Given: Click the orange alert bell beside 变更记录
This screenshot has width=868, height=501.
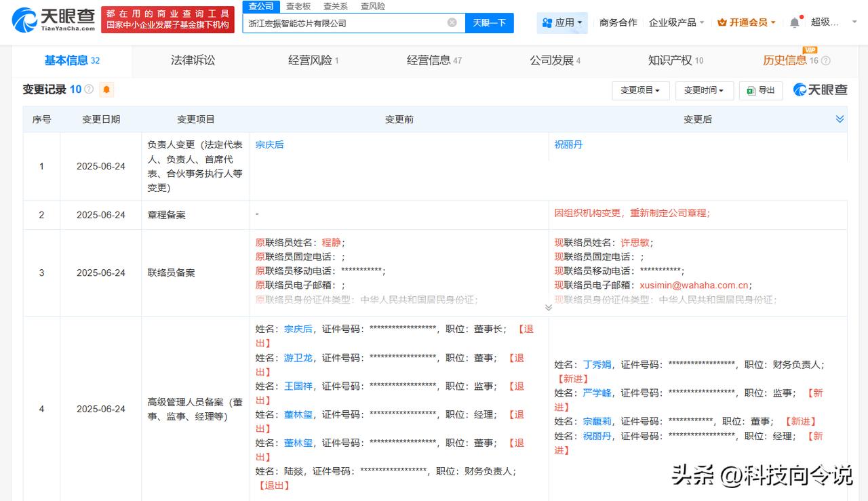Looking at the screenshot, I should point(106,89).
